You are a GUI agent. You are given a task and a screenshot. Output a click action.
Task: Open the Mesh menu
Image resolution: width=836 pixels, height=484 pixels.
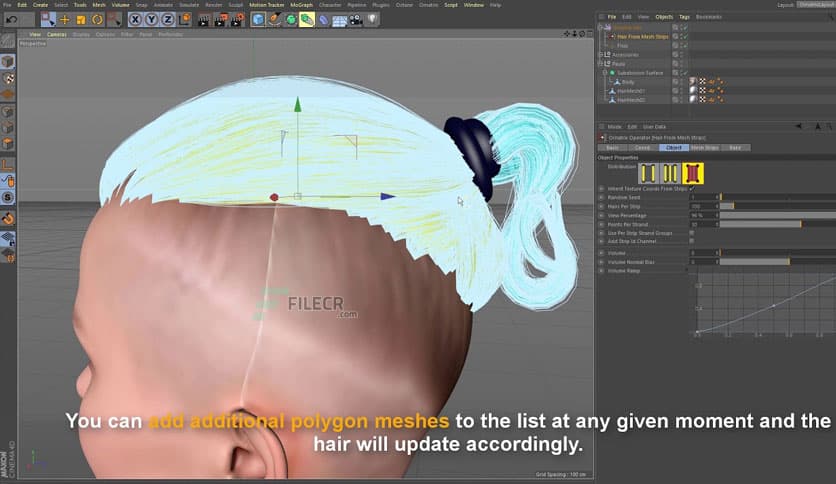point(99,5)
